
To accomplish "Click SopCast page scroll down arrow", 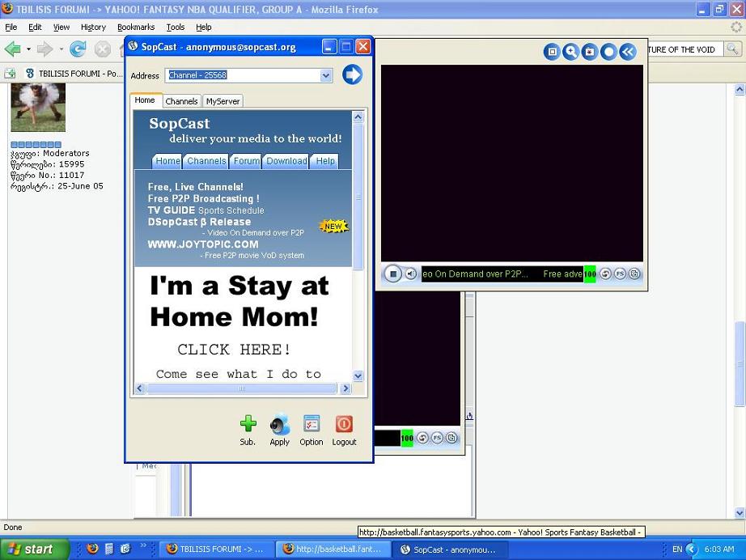I will coord(358,375).
